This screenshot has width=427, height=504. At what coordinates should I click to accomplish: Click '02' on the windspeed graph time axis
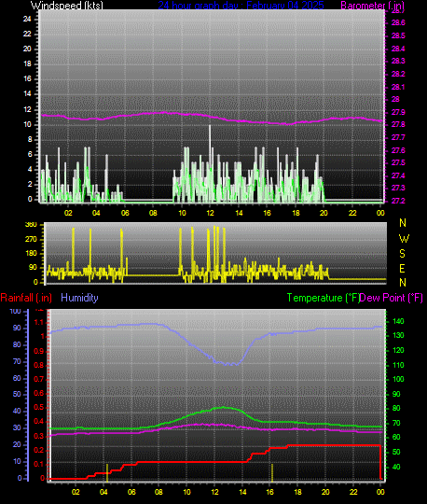pos(68,213)
